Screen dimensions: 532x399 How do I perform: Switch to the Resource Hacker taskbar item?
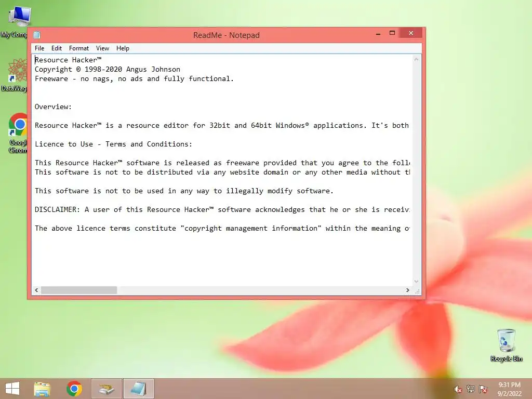click(x=107, y=389)
